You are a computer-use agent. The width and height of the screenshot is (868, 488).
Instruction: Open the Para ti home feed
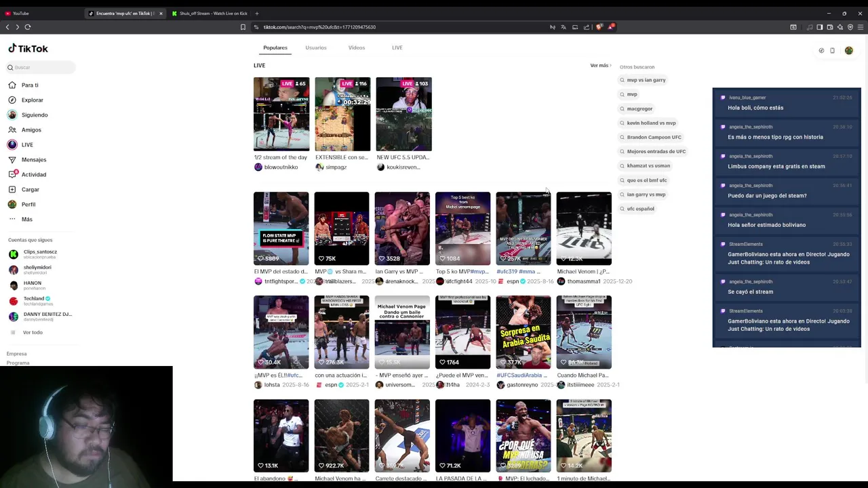point(24,85)
